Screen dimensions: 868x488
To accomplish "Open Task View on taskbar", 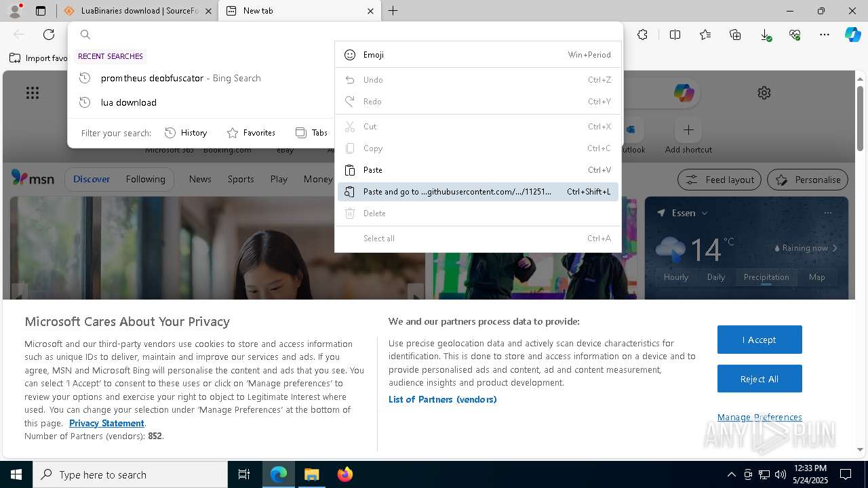I will pos(244,474).
